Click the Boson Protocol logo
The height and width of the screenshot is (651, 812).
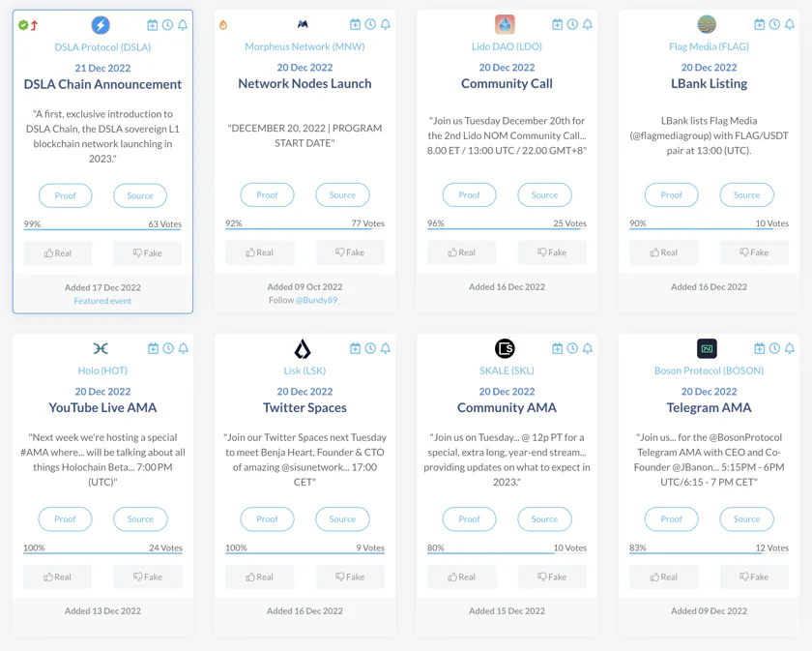707,349
